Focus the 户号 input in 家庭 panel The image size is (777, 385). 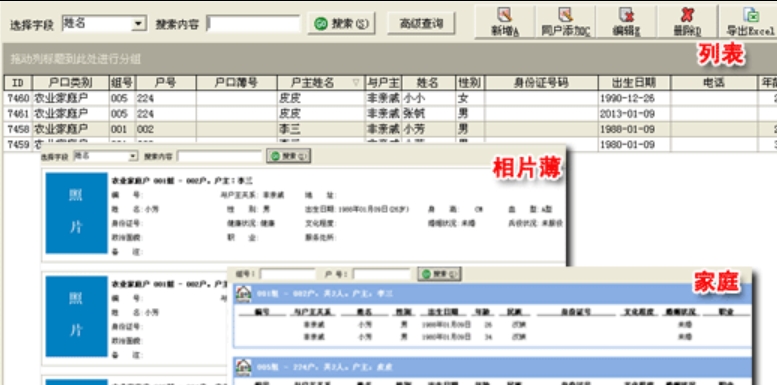pyautogui.click(x=382, y=274)
